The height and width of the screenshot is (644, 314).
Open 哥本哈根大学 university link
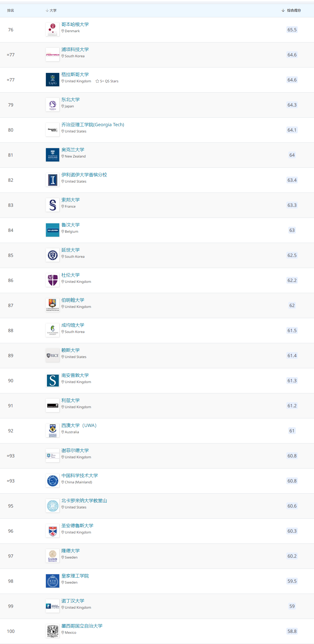pyautogui.click(x=75, y=24)
